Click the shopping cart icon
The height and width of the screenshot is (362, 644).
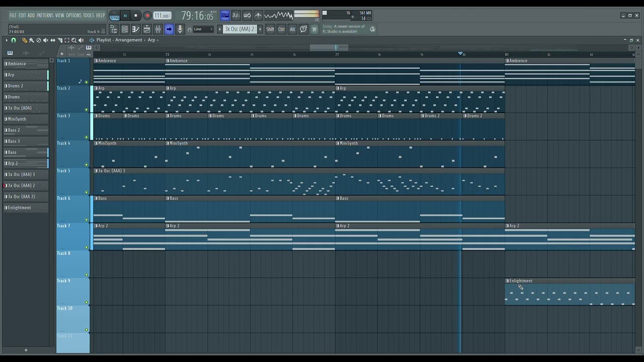(x=314, y=29)
